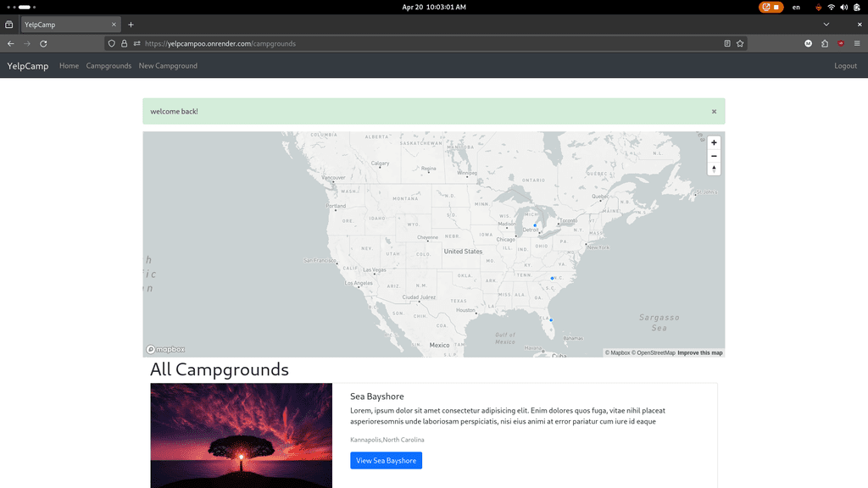Dismiss the welcome back alert
The width and height of the screenshot is (868, 488).
tap(714, 112)
